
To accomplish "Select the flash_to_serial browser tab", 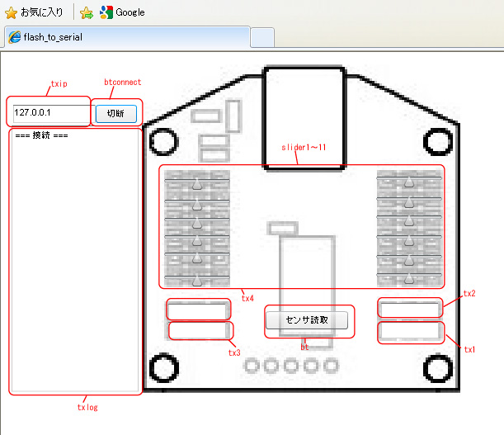I will pyautogui.click(x=127, y=37).
